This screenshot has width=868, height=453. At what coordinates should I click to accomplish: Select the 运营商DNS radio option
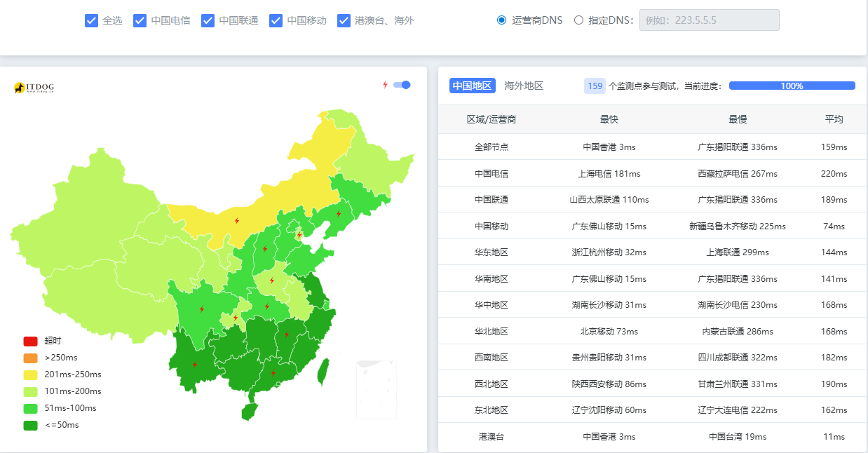click(501, 20)
